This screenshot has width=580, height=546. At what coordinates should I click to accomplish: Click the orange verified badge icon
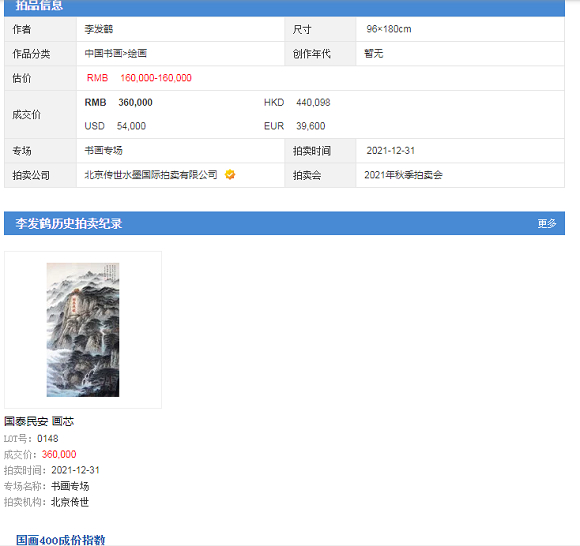coord(230,175)
